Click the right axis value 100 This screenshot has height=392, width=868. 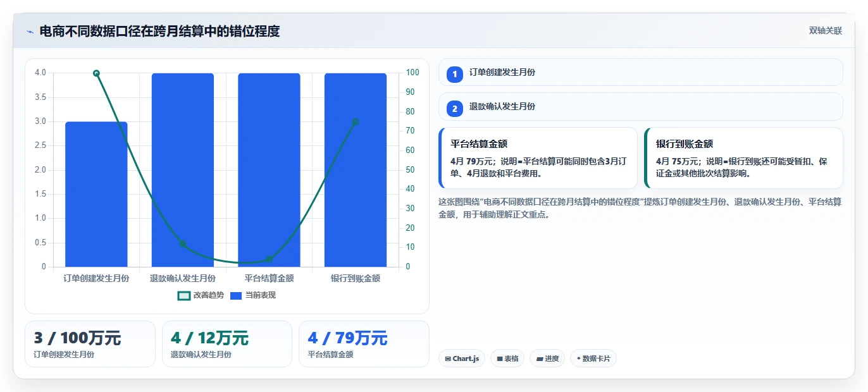tap(413, 73)
